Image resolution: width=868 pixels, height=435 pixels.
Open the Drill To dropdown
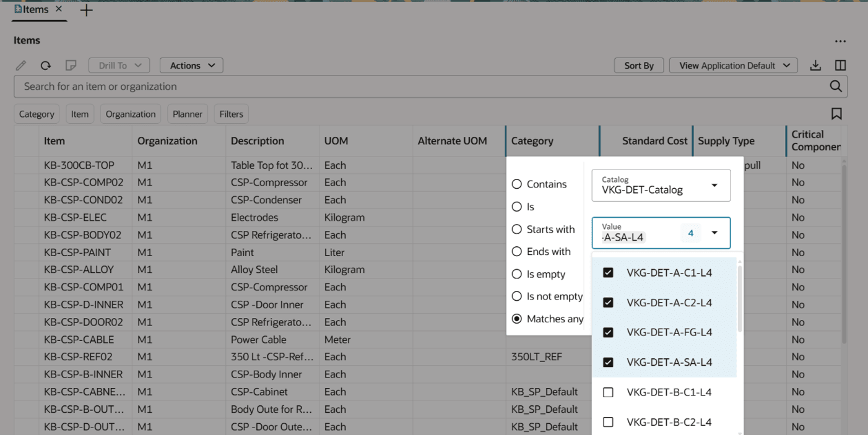tap(119, 66)
